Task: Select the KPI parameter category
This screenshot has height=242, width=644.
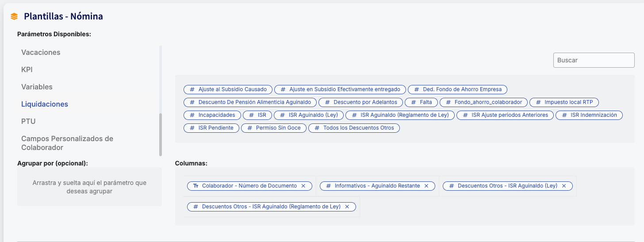Action: tap(27, 69)
